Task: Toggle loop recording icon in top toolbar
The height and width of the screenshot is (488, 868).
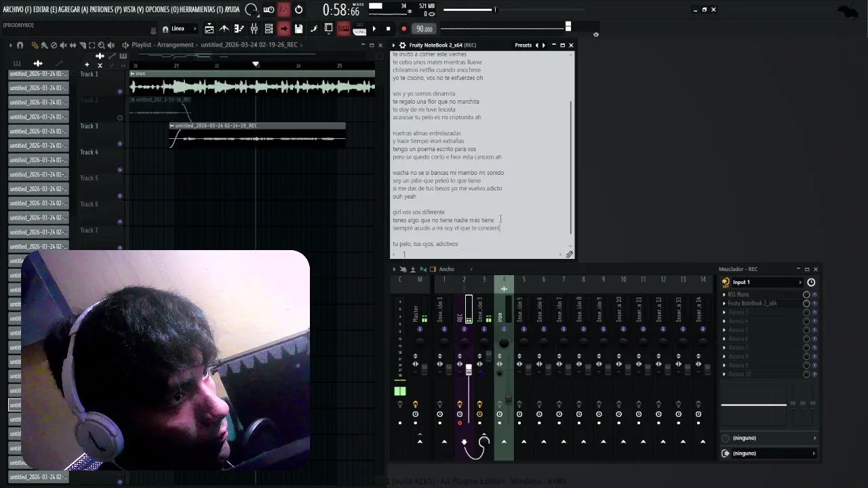Action: 299,9
